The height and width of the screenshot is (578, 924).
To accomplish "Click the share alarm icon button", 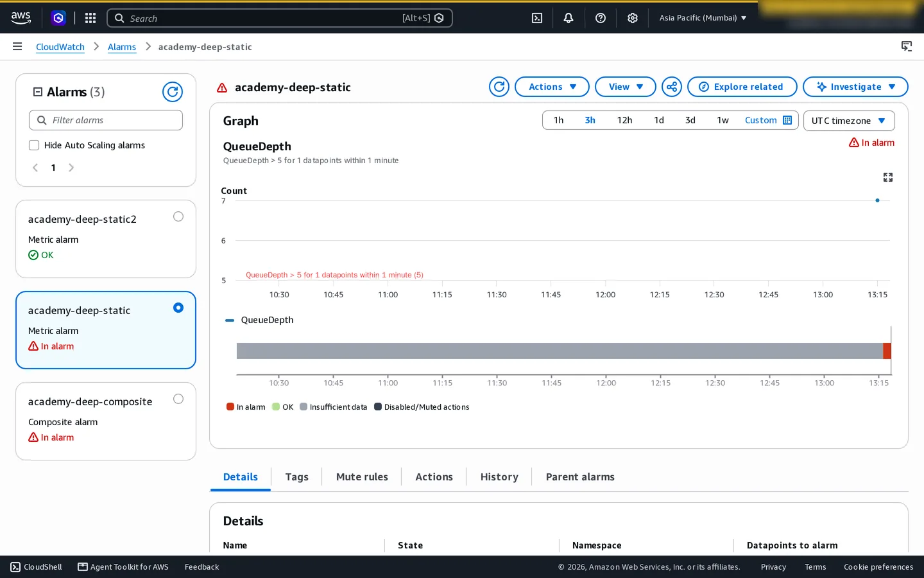I will click(672, 87).
